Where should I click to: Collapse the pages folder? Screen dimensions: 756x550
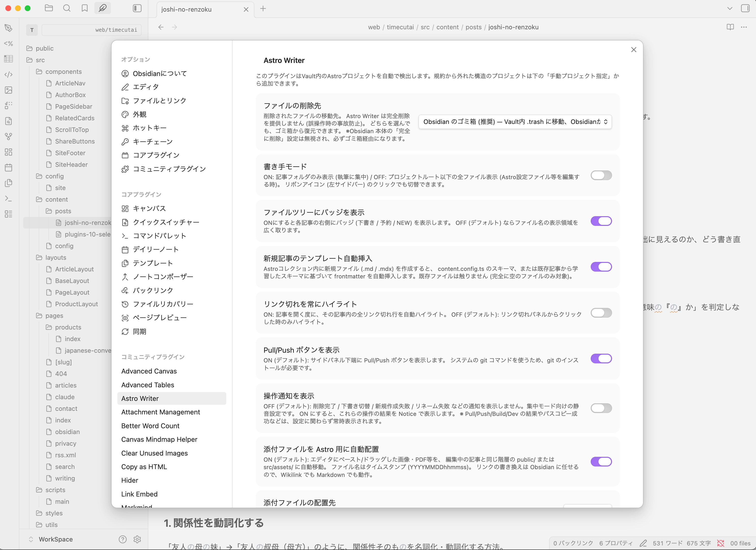(50, 315)
